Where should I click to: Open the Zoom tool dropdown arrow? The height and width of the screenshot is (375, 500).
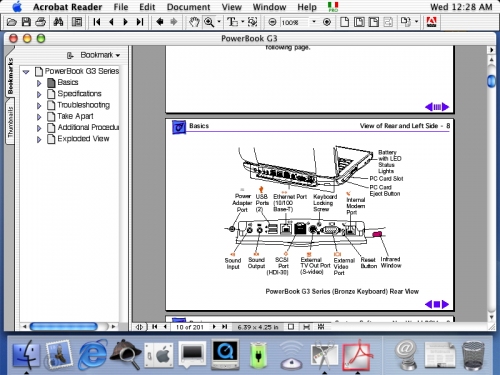[x=219, y=22]
